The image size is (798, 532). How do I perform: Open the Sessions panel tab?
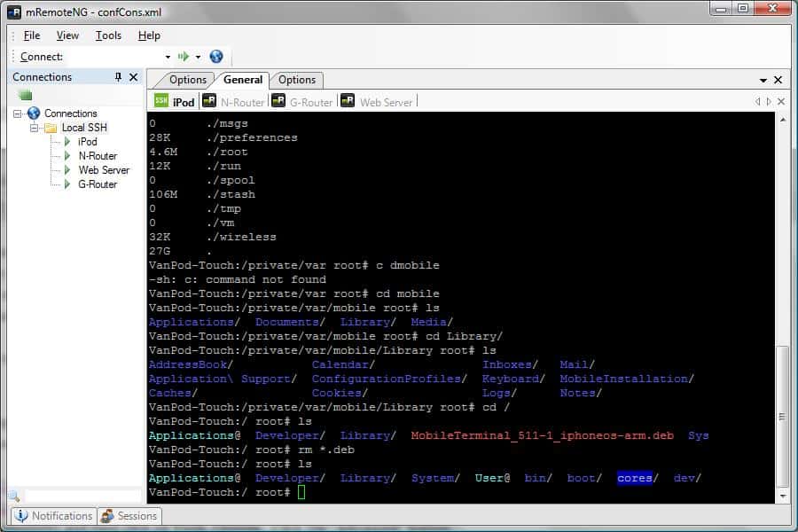tap(129, 515)
